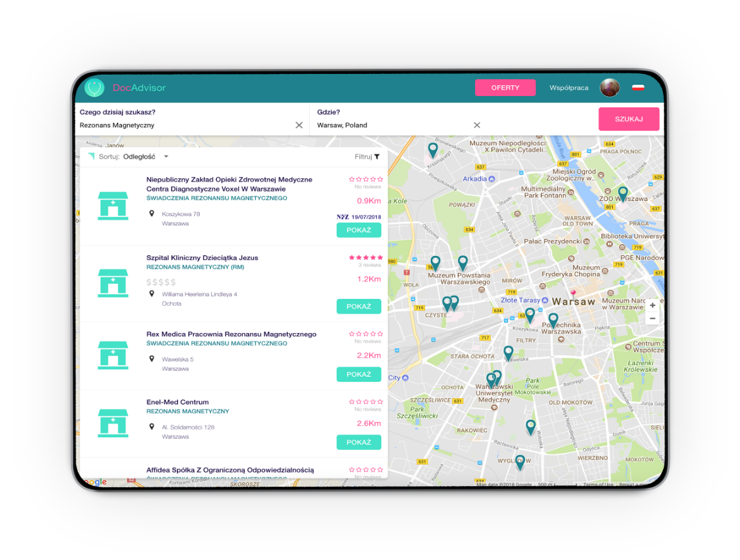This screenshot has height=560, width=740.
Task: Click the building icon for Enel-Med Centrum
Action: pos(113,423)
